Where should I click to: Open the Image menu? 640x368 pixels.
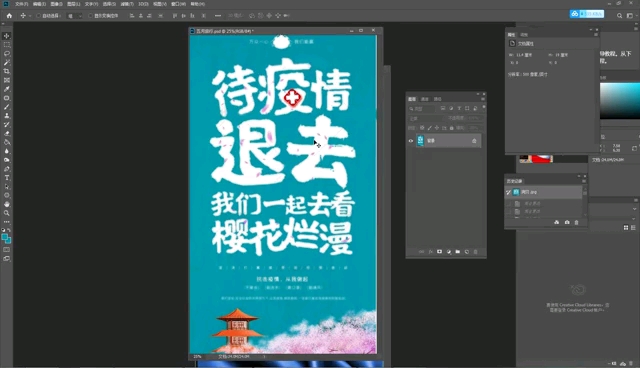click(x=56, y=4)
